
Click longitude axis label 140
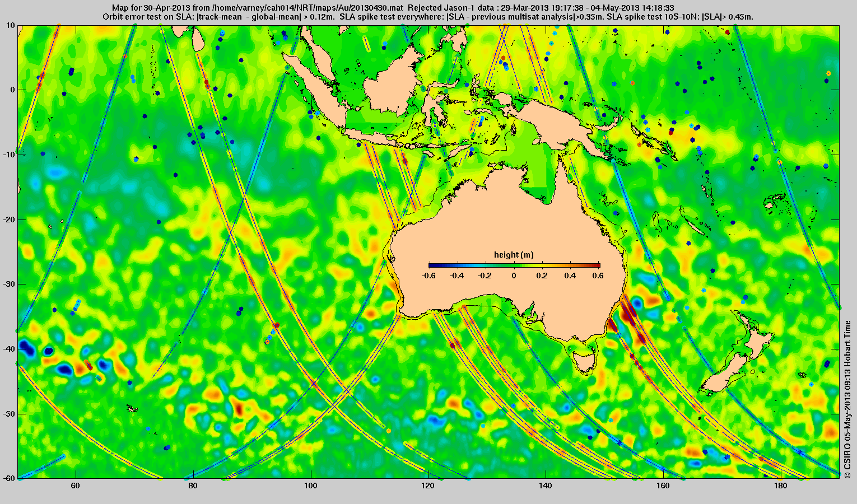point(546,486)
